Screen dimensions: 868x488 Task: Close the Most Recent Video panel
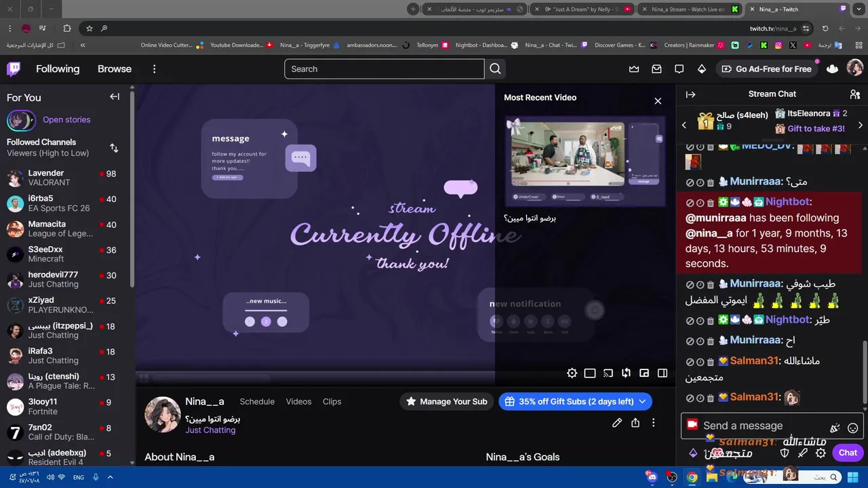658,101
